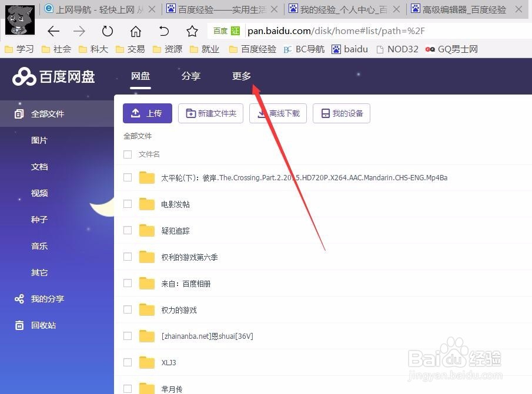Image resolution: width=532 pixels, height=394 pixels.
Task: Open XLJ3 folder icon
Action: [x=147, y=362]
